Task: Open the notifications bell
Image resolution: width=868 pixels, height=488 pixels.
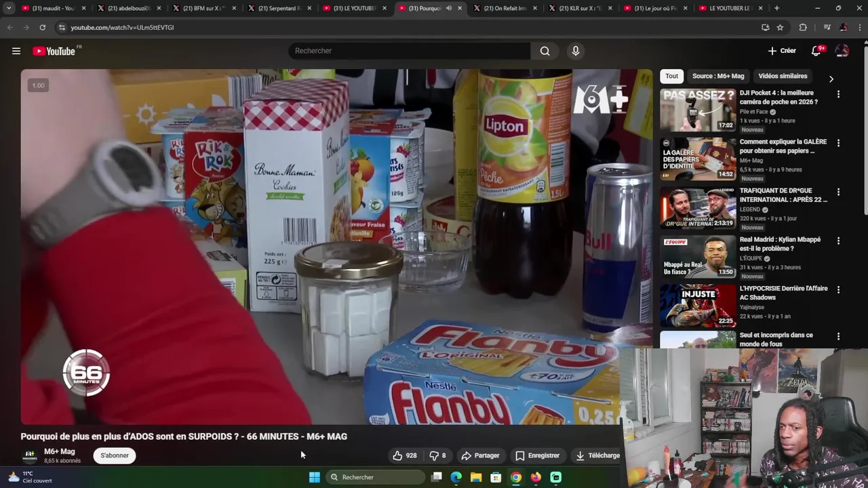Action: 816,51
